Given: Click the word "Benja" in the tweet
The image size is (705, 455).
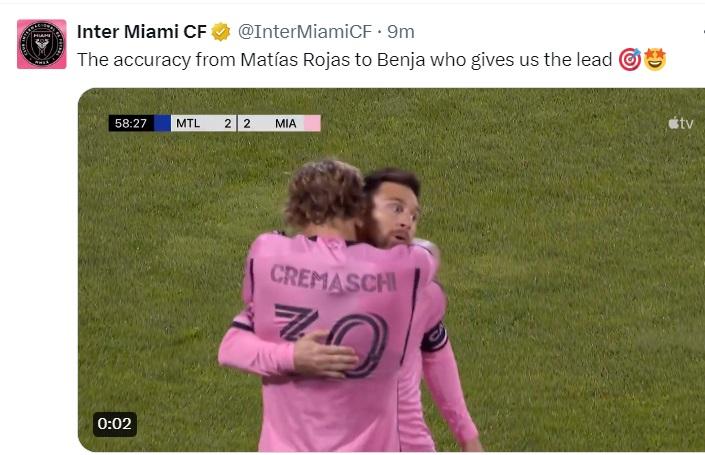Looking at the screenshot, I should (x=401, y=60).
